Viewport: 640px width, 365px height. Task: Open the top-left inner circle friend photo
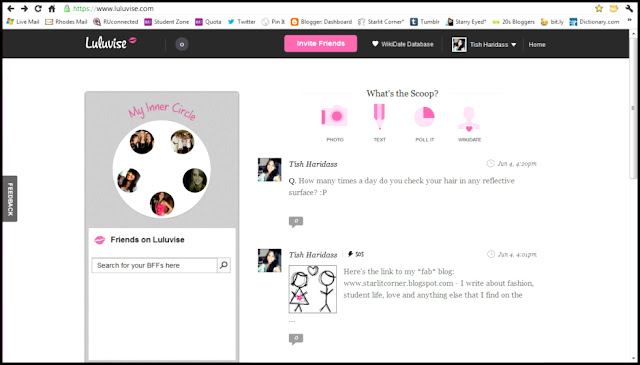click(x=142, y=142)
